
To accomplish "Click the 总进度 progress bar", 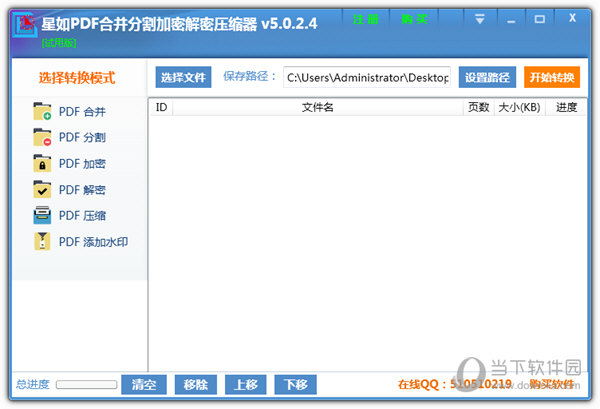I will 86,385.
